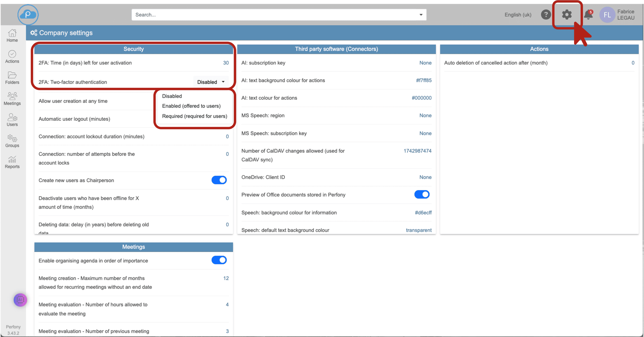Open the English (uk) language selector

tap(518, 15)
